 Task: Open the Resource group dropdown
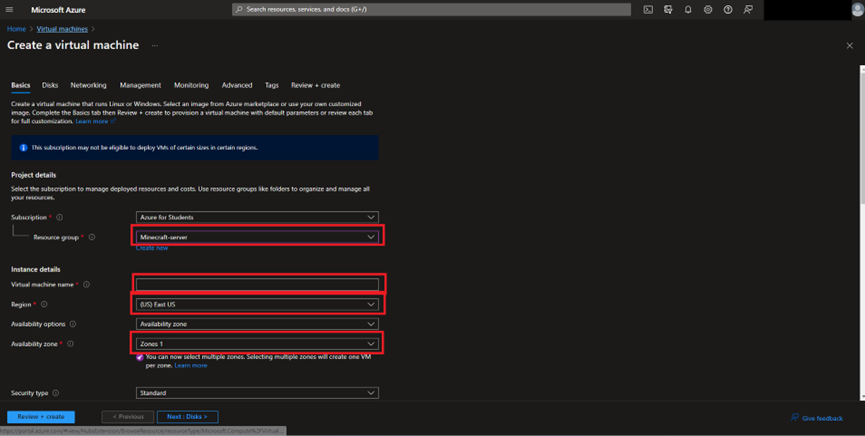257,237
